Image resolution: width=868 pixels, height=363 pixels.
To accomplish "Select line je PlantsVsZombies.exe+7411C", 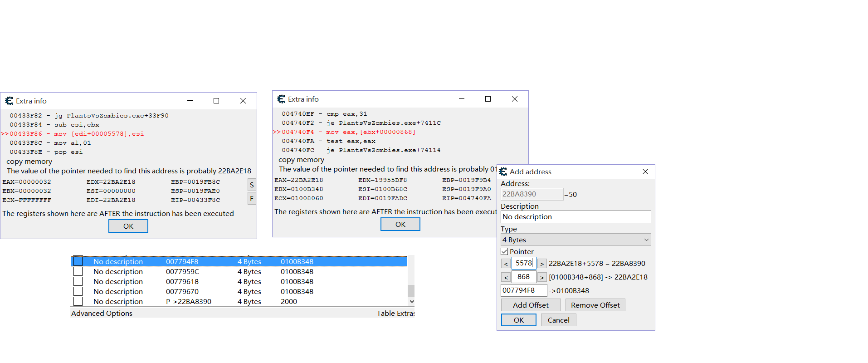I will (361, 123).
